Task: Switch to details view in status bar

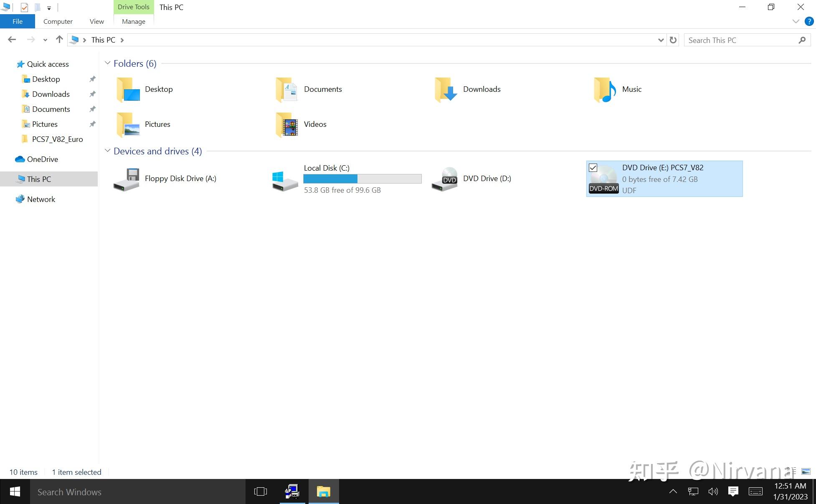Action: [791, 471]
